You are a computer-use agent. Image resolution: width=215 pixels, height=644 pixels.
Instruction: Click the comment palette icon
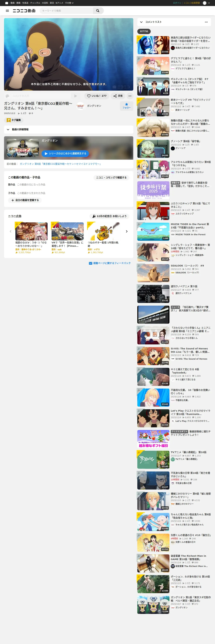point(7,96)
